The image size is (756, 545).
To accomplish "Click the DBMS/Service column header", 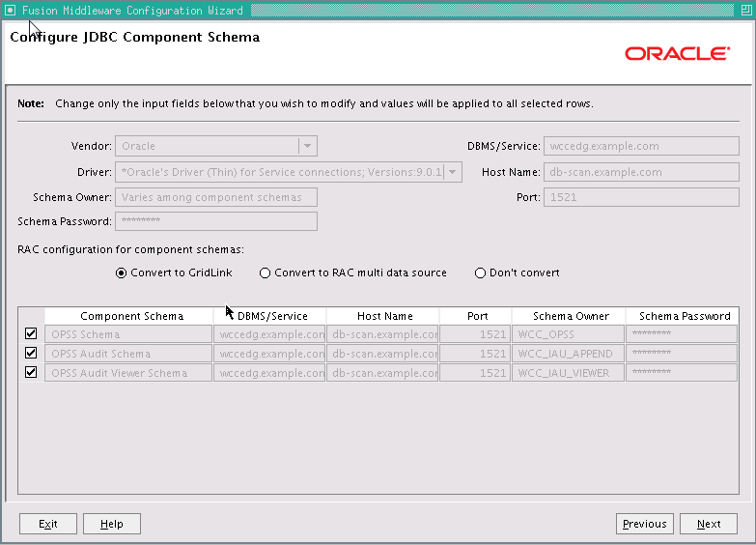I will coord(270,316).
